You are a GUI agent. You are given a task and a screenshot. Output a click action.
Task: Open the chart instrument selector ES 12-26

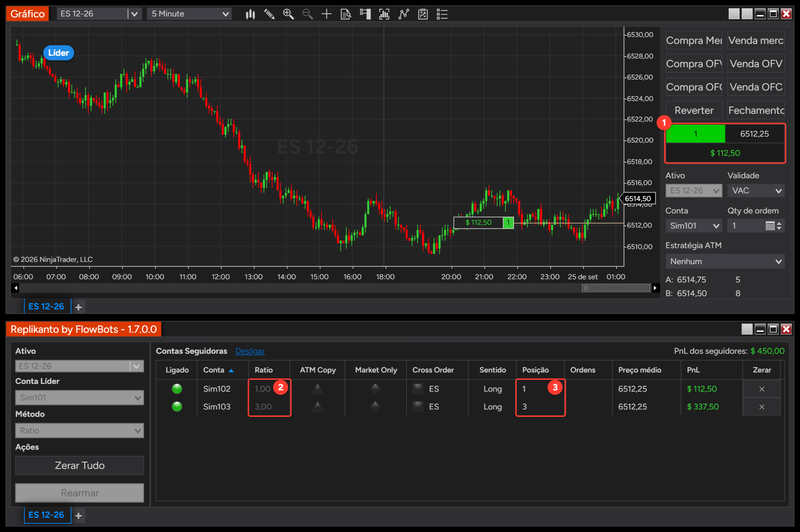click(x=99, y=14)
